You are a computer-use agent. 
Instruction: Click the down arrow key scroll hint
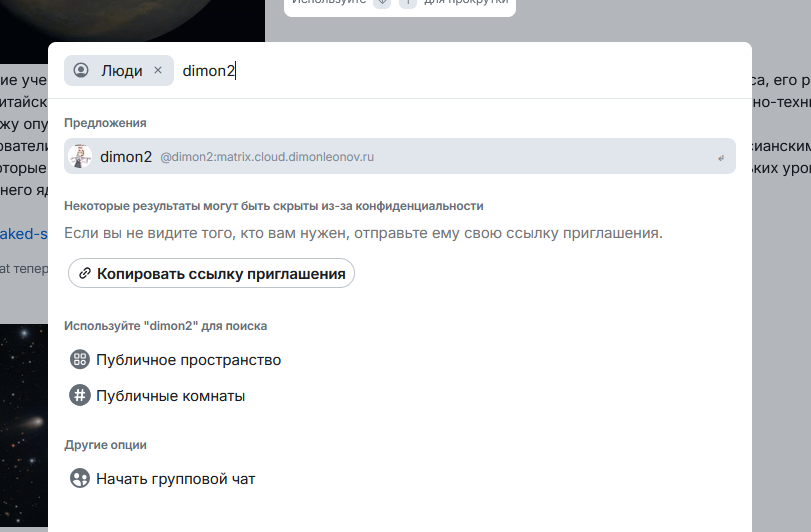coord(382,3)
